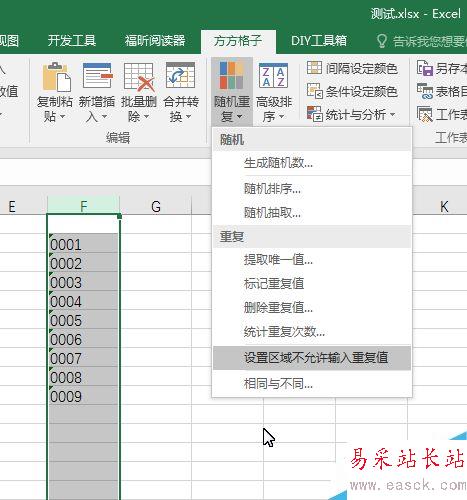Switch to the 开发工具 tab
The width and height of the screenshot is (467, 500).
click(x=71, y=41)
